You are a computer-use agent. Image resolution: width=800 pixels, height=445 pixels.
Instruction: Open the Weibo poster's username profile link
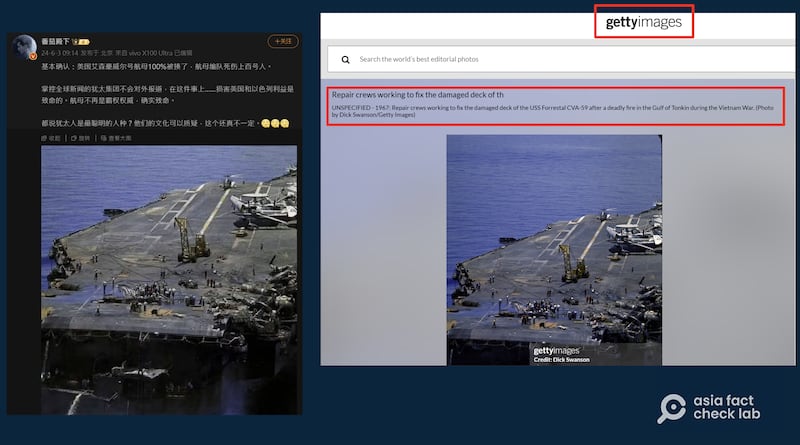[x=58, y=44]
